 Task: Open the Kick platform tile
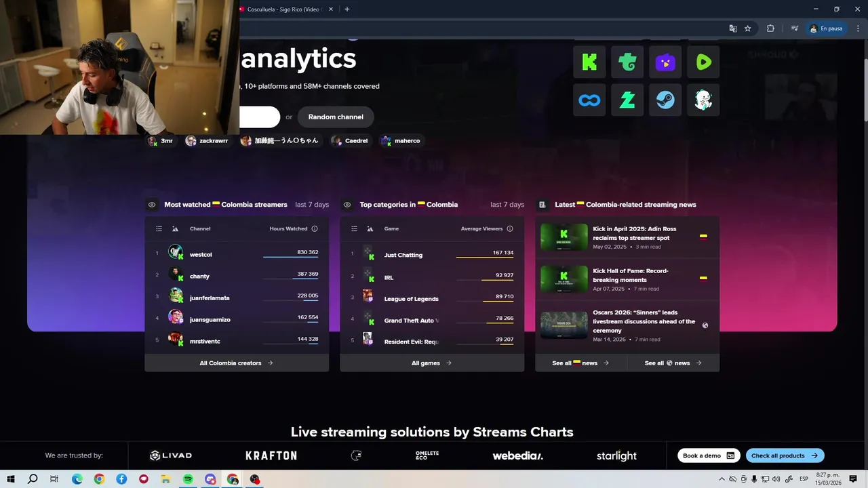click(589, 62)
